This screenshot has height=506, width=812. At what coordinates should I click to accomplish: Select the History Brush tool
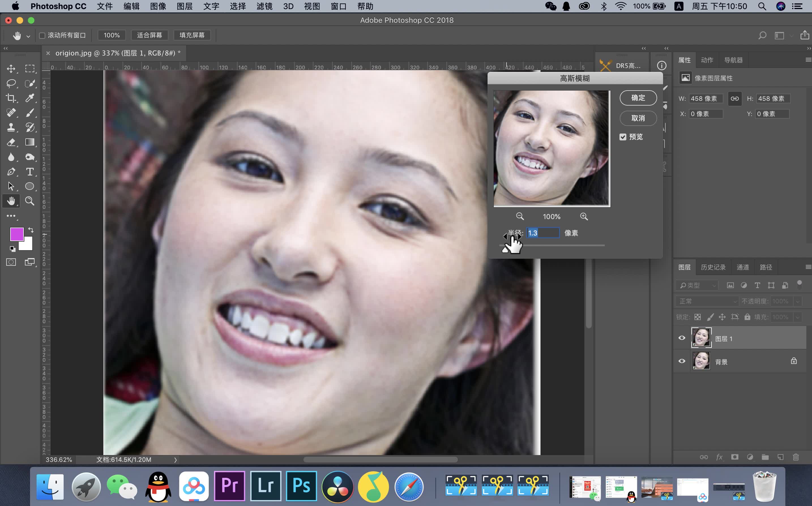click(x=30, y=128)
